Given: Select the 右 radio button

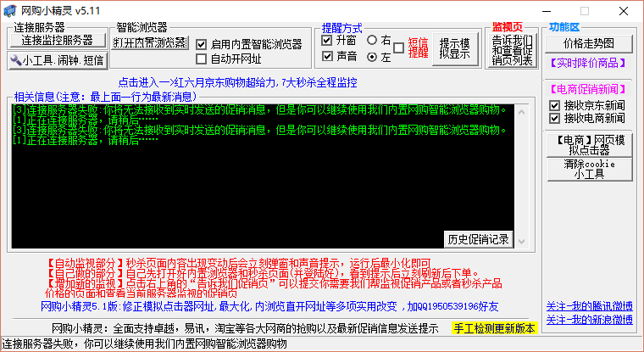Looking at the screenshot, I should click(x=372, y=40).
